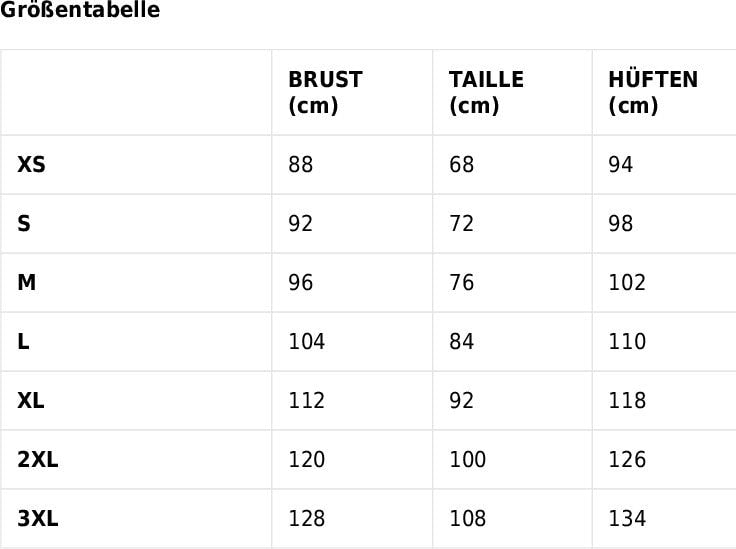
Task: Click Hüften value 94 for XS
Action: [x=621, y=164]
